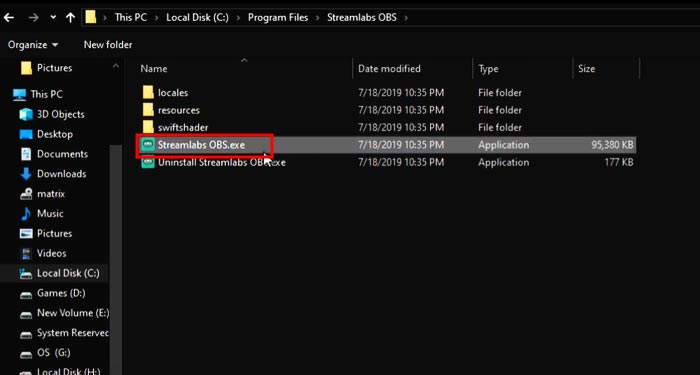
Task: Click Local Disk (C:) drive icon in sidebar
Action: (x=26, y=273)
